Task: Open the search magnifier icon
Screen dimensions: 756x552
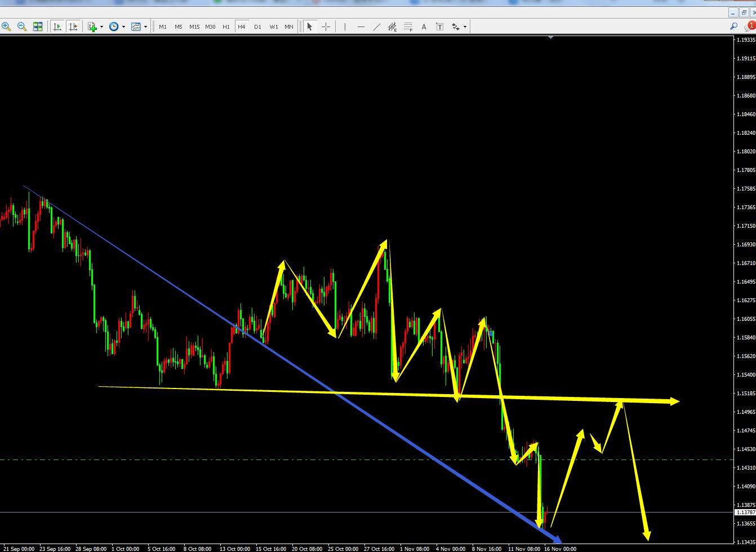Action: [733, 26]
